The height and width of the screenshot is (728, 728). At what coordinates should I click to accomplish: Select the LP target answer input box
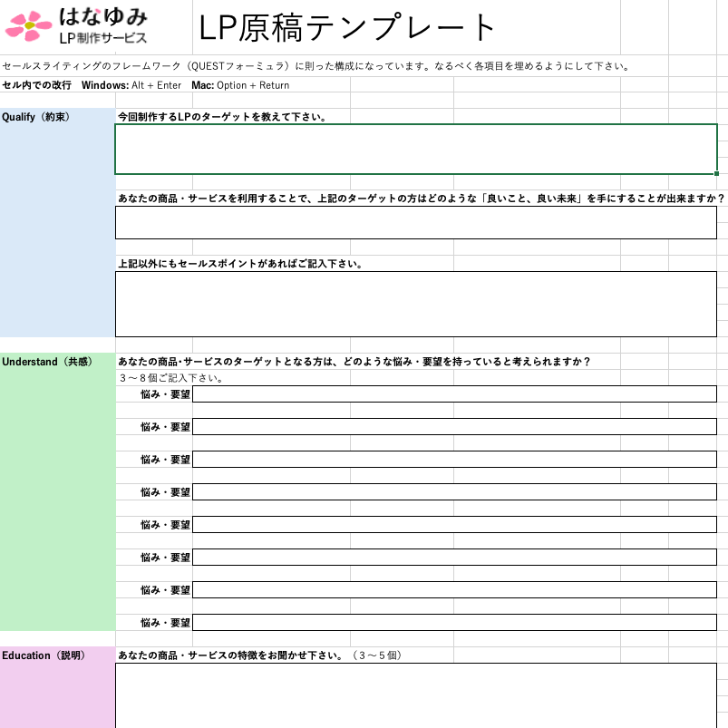[415, 149]
